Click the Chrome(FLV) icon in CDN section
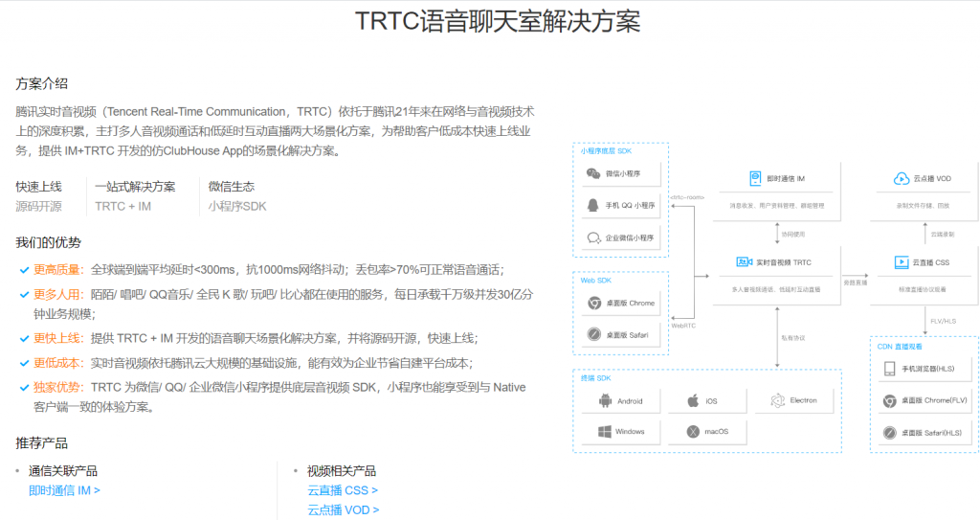Viewport: 980px width, 520px height. 889,400
